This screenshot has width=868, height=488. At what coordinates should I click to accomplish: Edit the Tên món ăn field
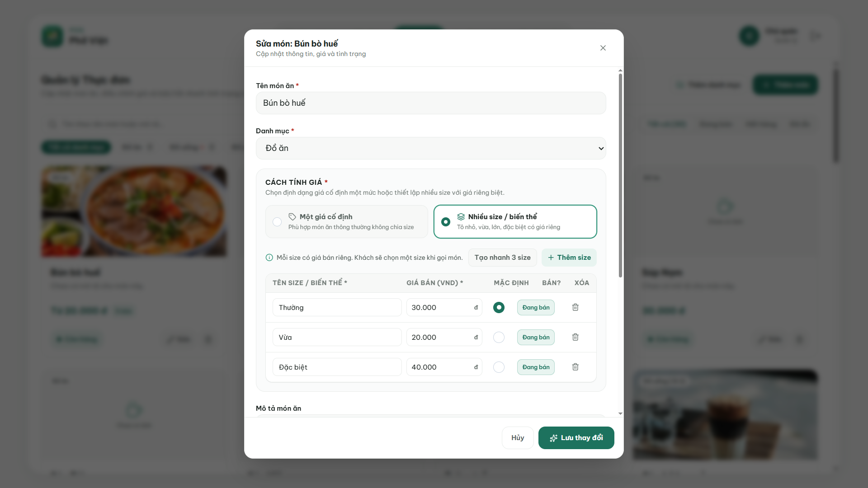(431, 103)
